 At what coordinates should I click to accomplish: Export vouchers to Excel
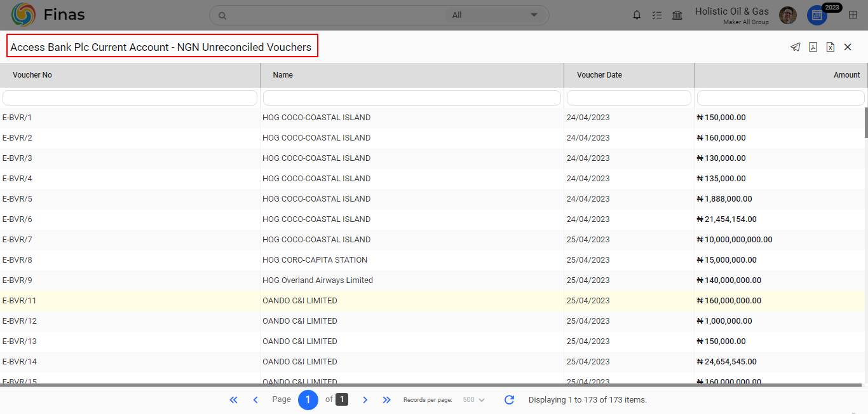click(x=830, y=47)
